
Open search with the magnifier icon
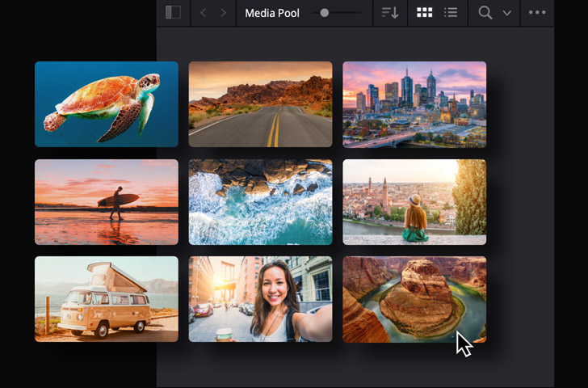[485, 13]
